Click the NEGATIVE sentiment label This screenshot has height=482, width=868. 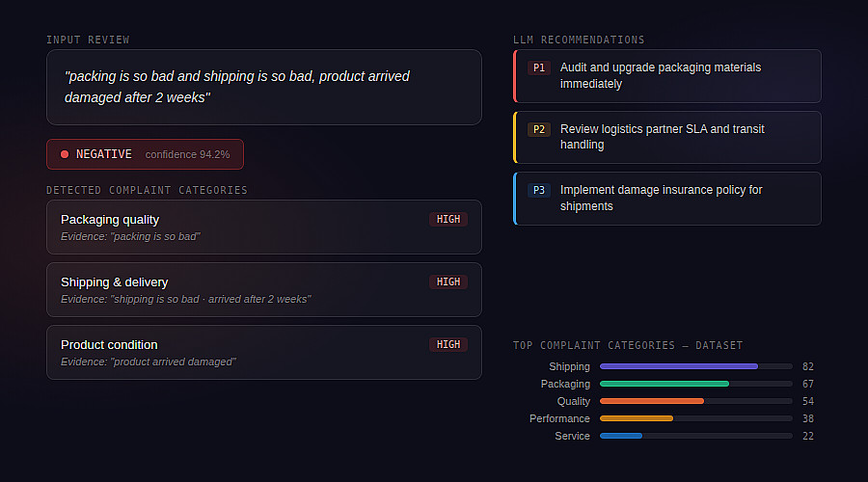104,154
